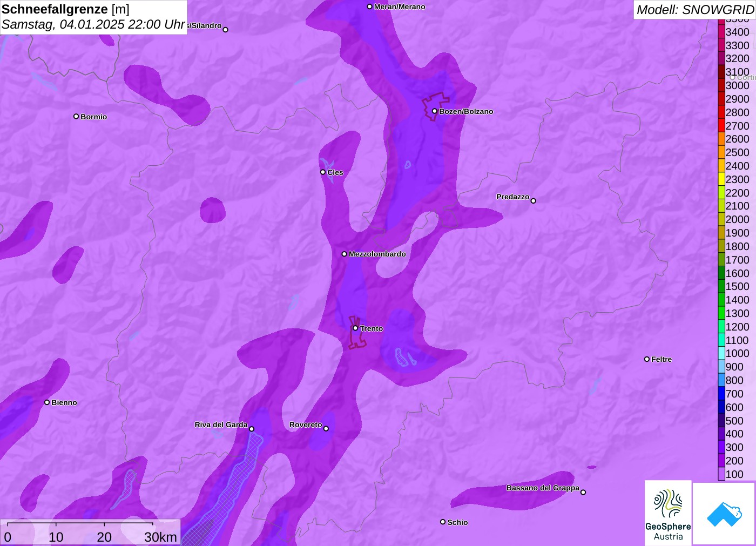Select the Trento city marker dot
Screen dimensions: 756x546
point(355,328)
